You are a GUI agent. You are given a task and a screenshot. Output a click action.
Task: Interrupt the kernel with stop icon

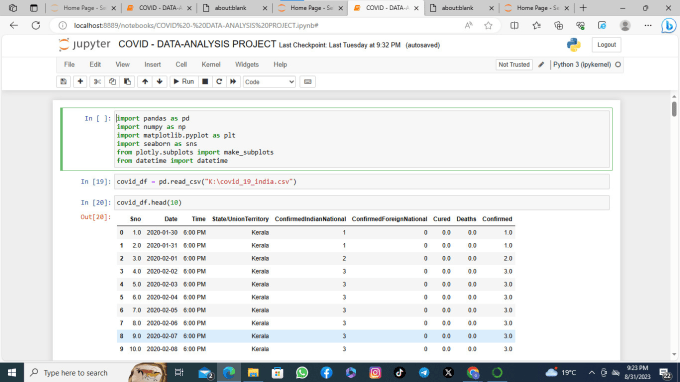click(x=205, y=82)
